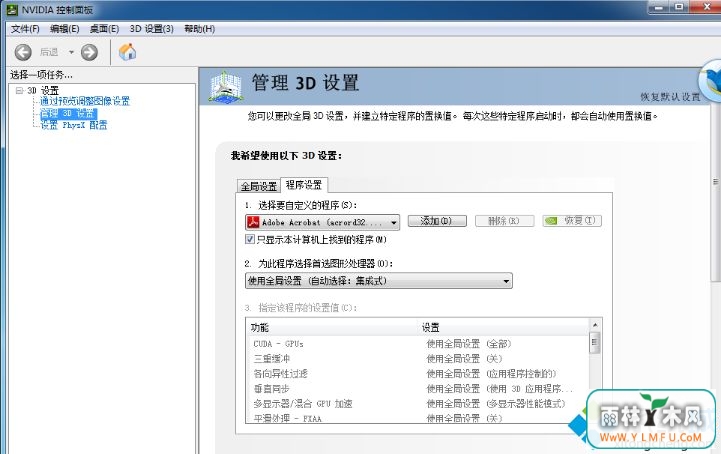Select the 平滑处理 - FXAA row
The image size is (721, 454).
click(418, 418)
